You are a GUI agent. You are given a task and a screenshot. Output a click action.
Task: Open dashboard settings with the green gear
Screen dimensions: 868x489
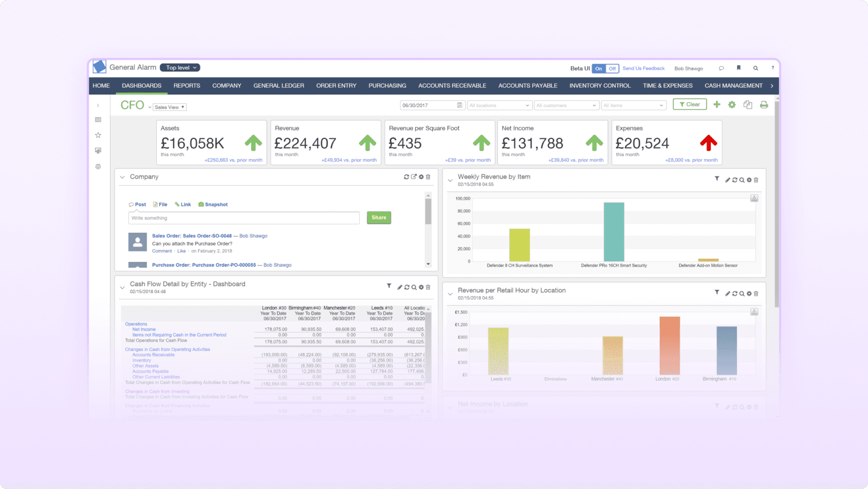[x=732, y=105]
